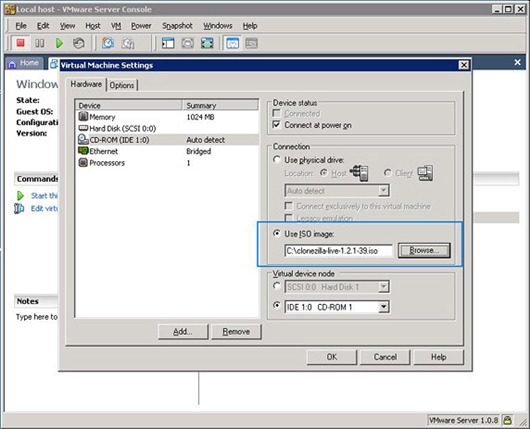Screen dimensions: 530x429
Task: Click the red Power Off toolbar icon
Action: 21,43
